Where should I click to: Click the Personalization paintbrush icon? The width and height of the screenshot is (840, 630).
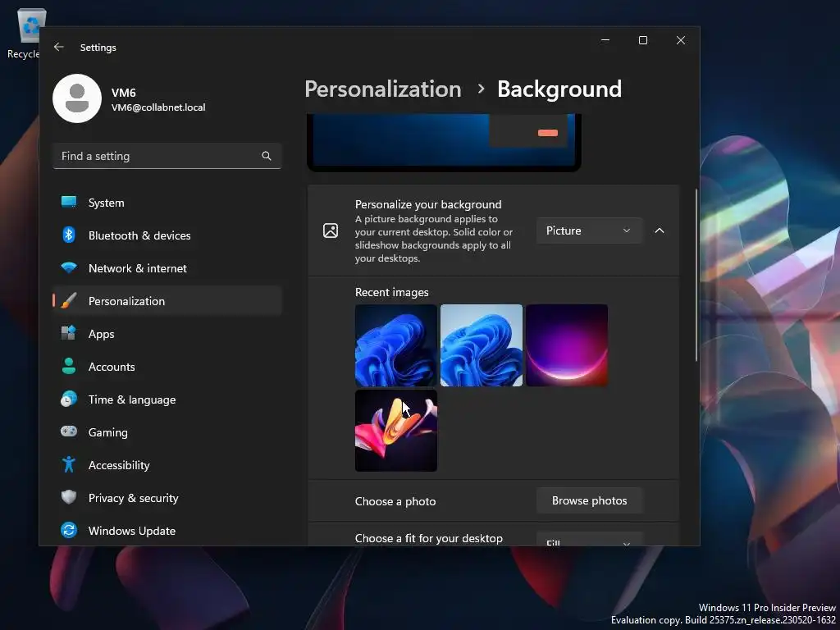69,300
